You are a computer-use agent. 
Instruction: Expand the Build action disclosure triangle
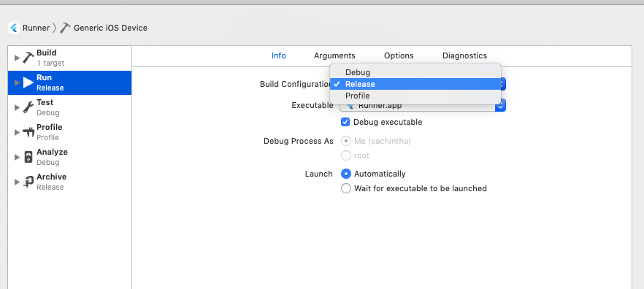tap(17, 58)
